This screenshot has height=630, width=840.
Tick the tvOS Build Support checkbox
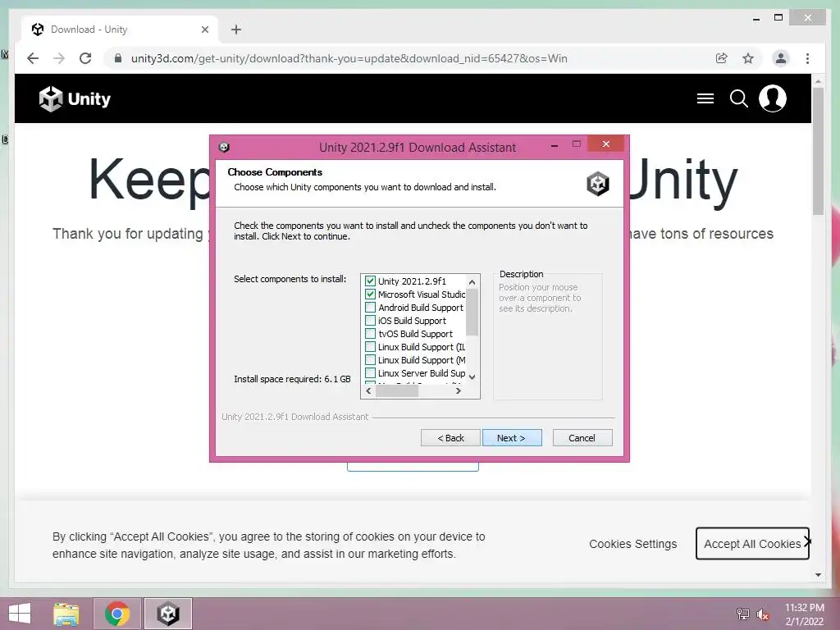(370, 334)
